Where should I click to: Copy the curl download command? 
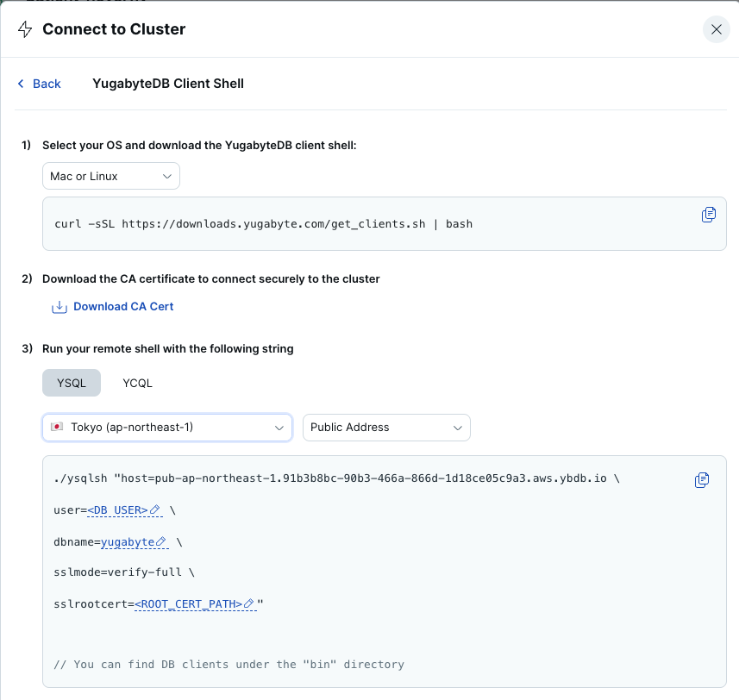(708, 215)
